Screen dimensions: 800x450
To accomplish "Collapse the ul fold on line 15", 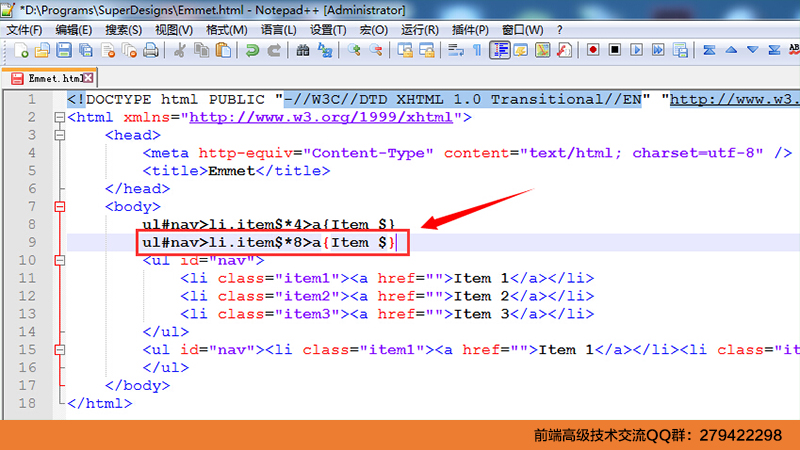I will (x=60, y=350).
